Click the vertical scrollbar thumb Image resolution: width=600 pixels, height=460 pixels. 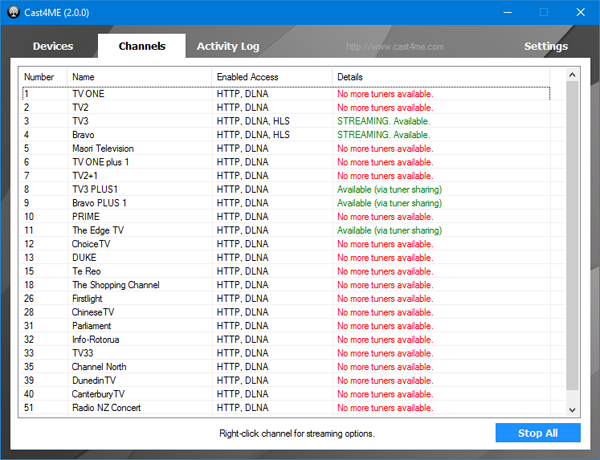(572, 235)
